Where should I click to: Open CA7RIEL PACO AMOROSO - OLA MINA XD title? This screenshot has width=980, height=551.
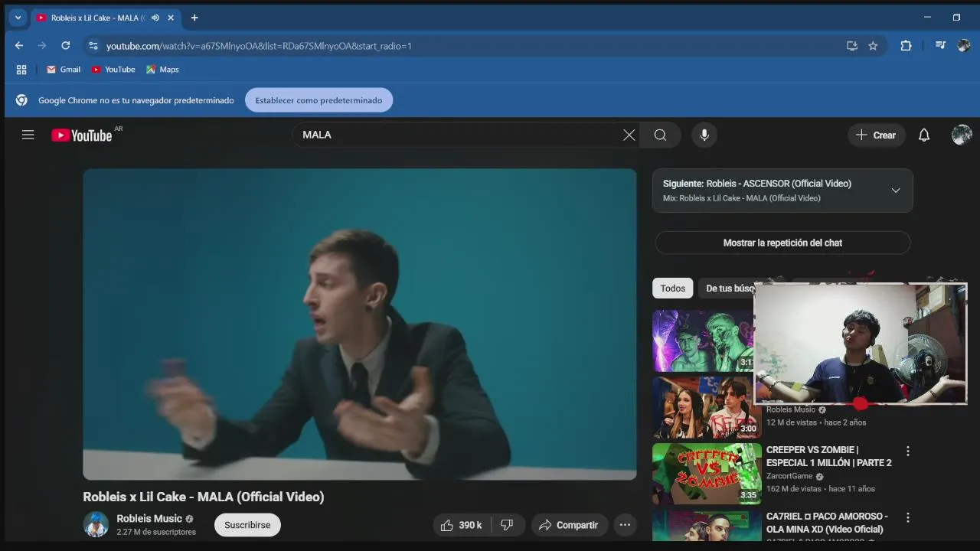point(827,523)
